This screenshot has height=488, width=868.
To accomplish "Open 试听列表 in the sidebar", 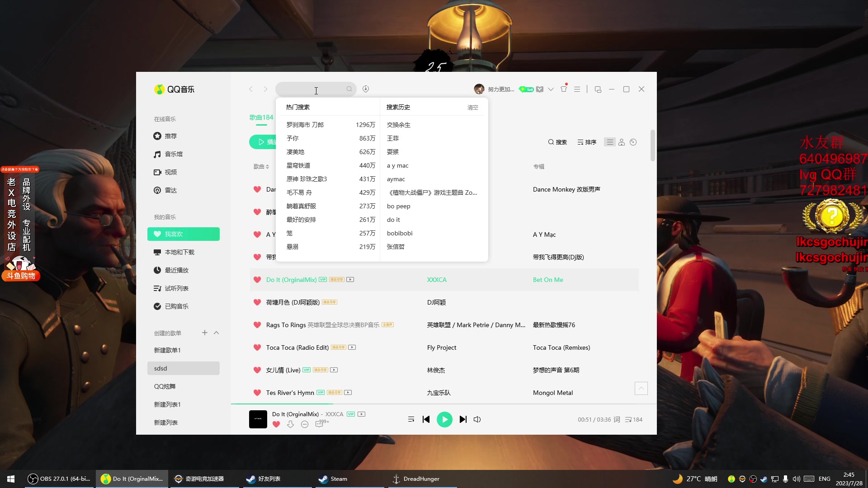I will click(184, 288).
